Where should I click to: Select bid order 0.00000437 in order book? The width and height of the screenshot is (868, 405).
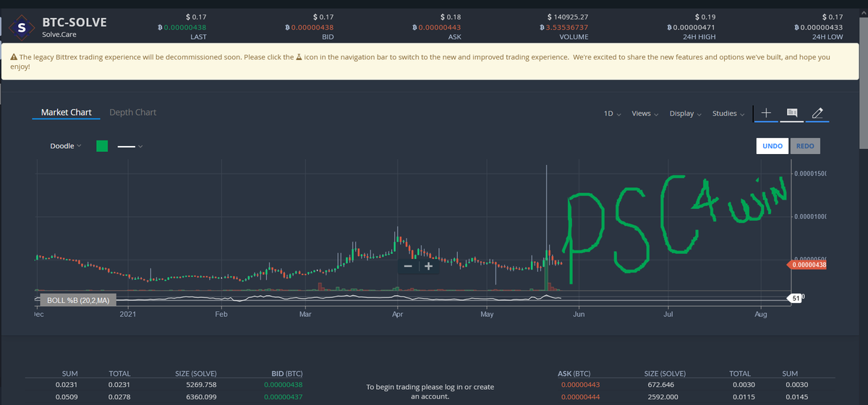(284, 397)
